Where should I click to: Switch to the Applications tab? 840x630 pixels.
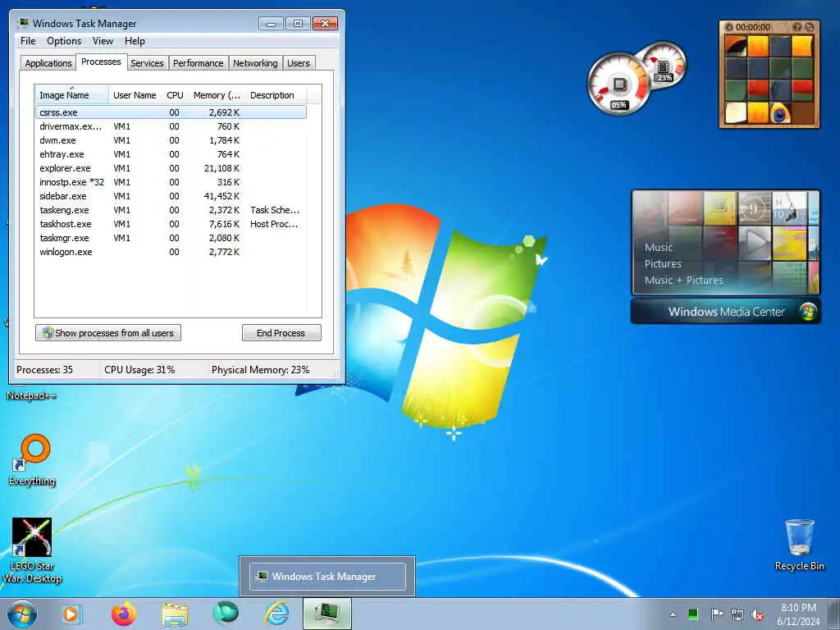48,63
